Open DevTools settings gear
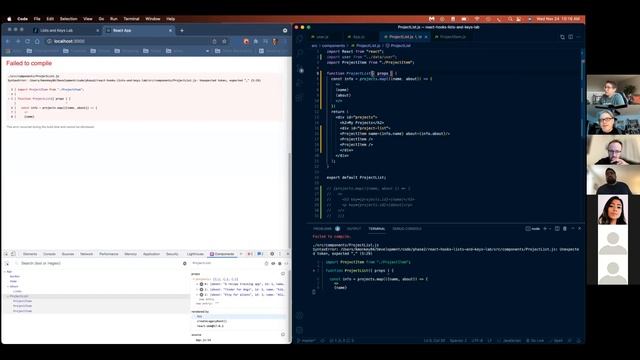Viewport: 640px width, 360px height. tap(272, 254)
